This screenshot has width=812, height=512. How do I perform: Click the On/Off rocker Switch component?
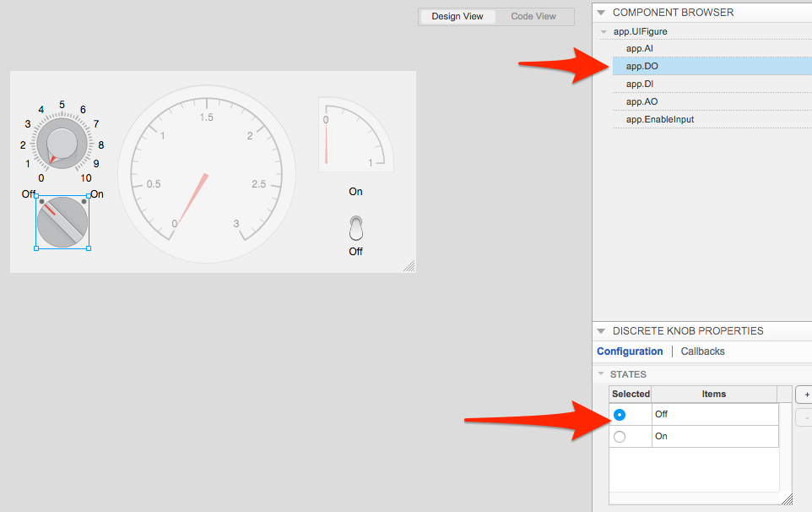[x=355, y=226]
